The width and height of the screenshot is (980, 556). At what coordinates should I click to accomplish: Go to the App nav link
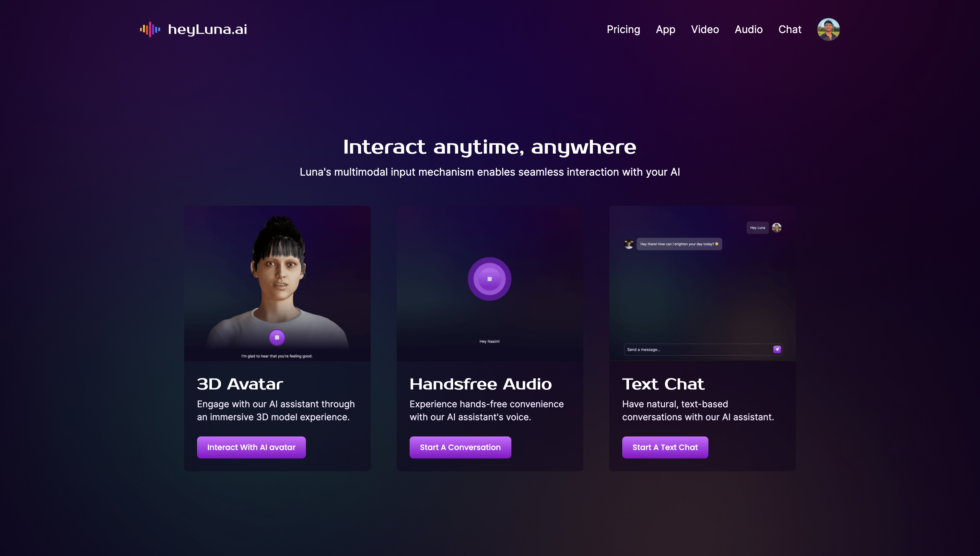point(665,29)
